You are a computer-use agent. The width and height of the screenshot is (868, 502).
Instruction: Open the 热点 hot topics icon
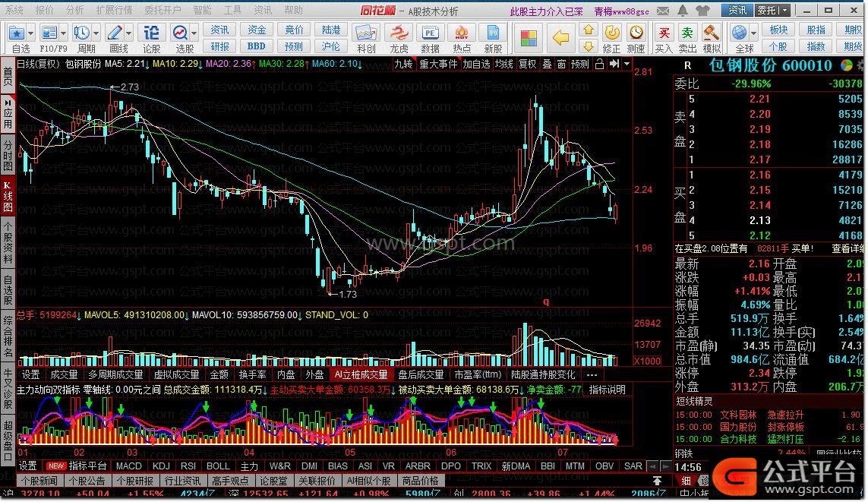(462, 33)
